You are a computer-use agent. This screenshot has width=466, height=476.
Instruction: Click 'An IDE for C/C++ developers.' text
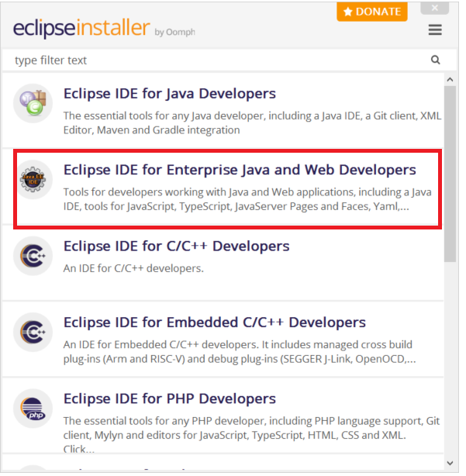click(x=133, y=268)
